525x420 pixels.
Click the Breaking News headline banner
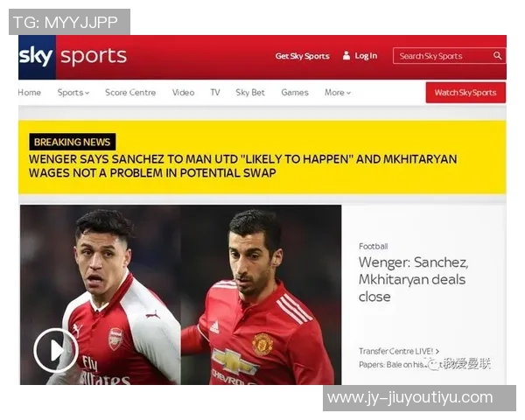coord(262,157)
